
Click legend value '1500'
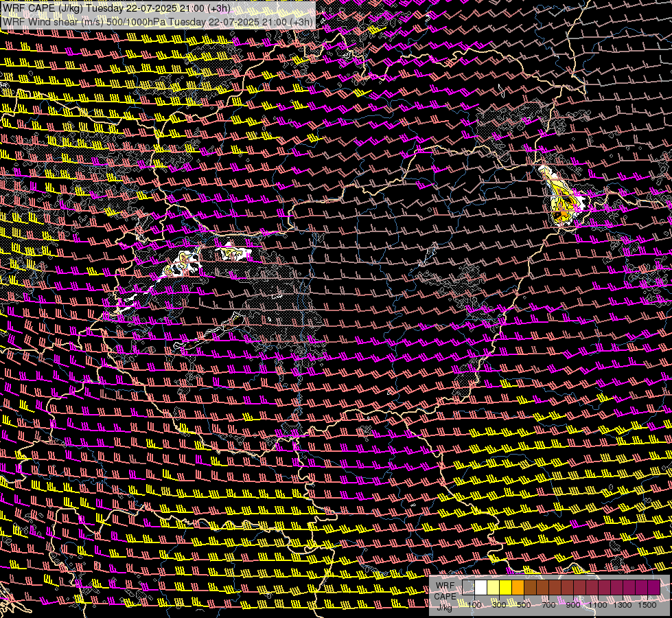(x=647, y=605)
